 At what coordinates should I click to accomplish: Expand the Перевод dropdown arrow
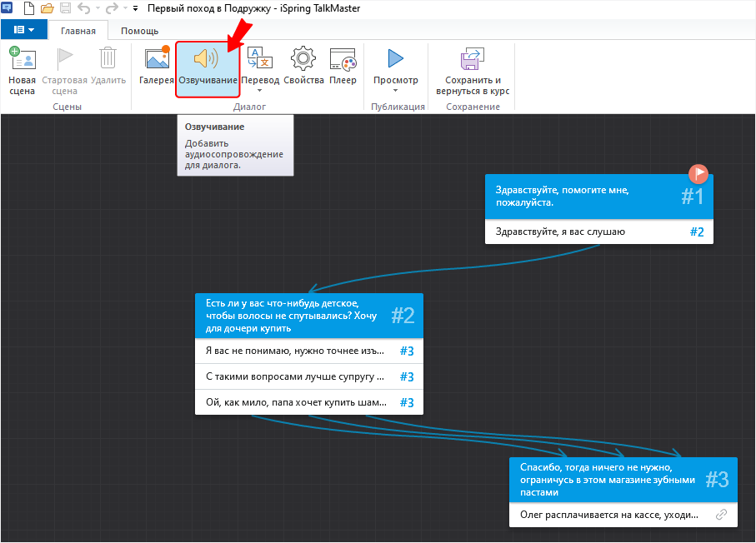pos(260,91)
